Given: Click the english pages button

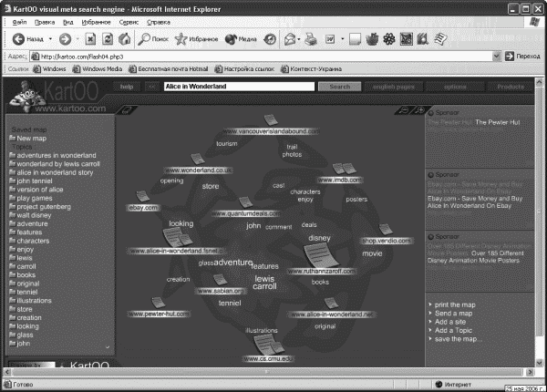Looking at the screenshot, I should pos(394,87).
